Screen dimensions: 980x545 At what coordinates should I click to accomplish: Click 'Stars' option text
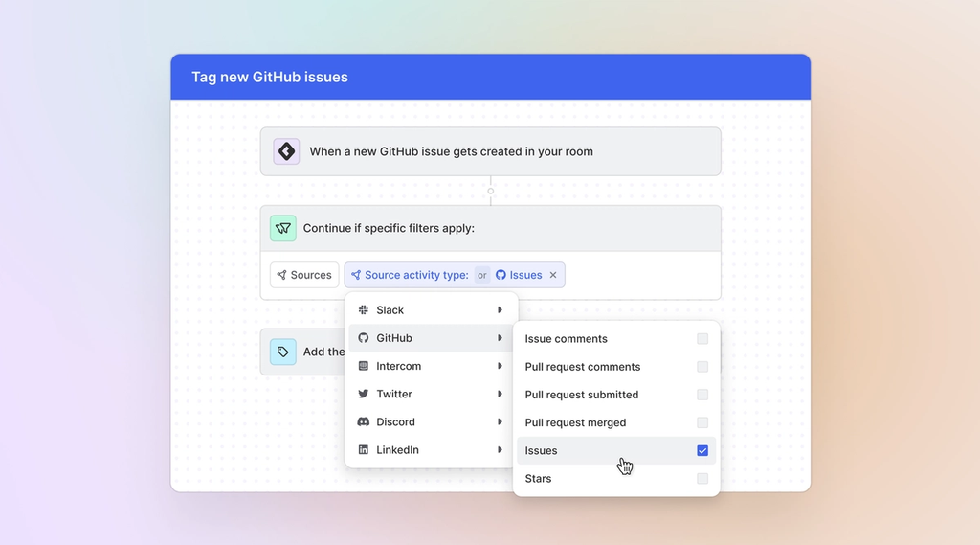(x=538, y=479)
